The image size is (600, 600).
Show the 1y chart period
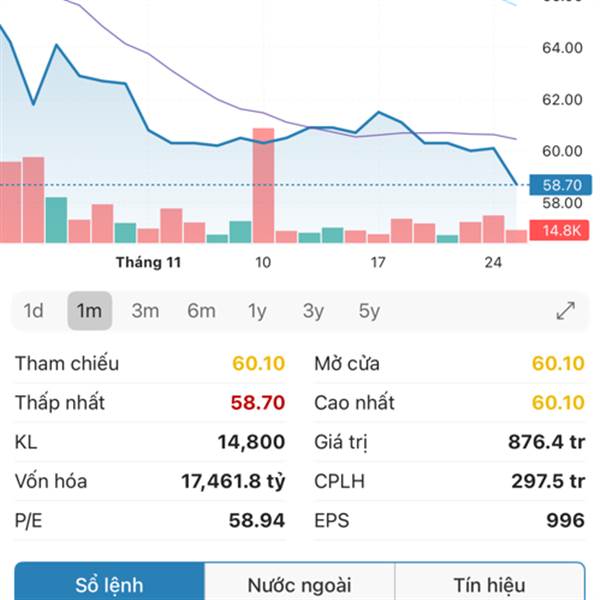(x=257, y=311)
